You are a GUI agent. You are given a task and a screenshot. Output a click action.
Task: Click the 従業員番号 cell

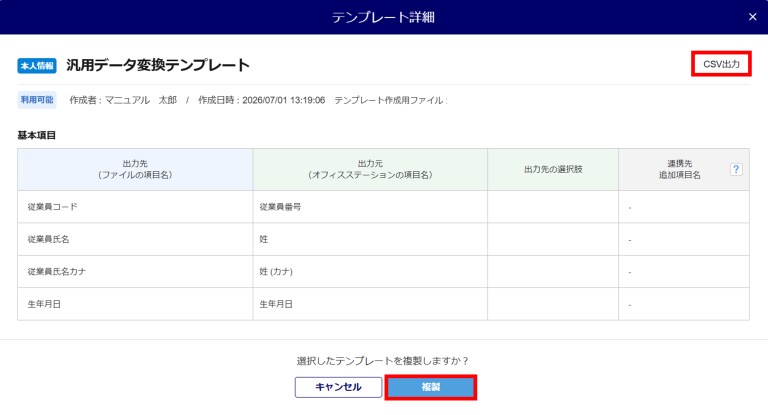(370, 207)
